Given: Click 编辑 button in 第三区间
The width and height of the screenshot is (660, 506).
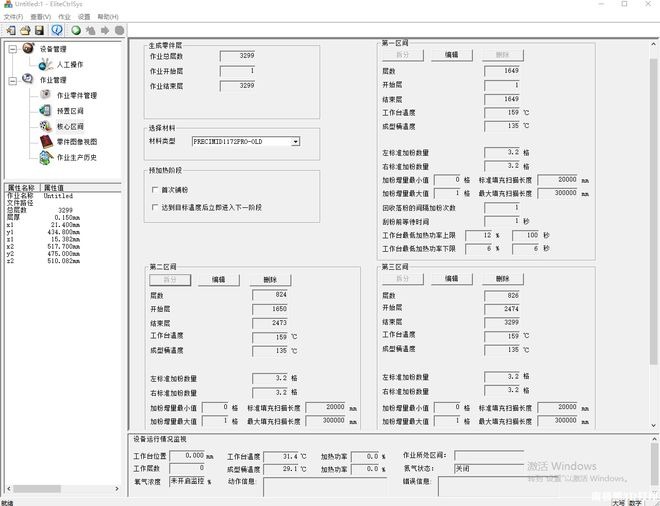Looking at the screenshot, I should tap(451, 279).
